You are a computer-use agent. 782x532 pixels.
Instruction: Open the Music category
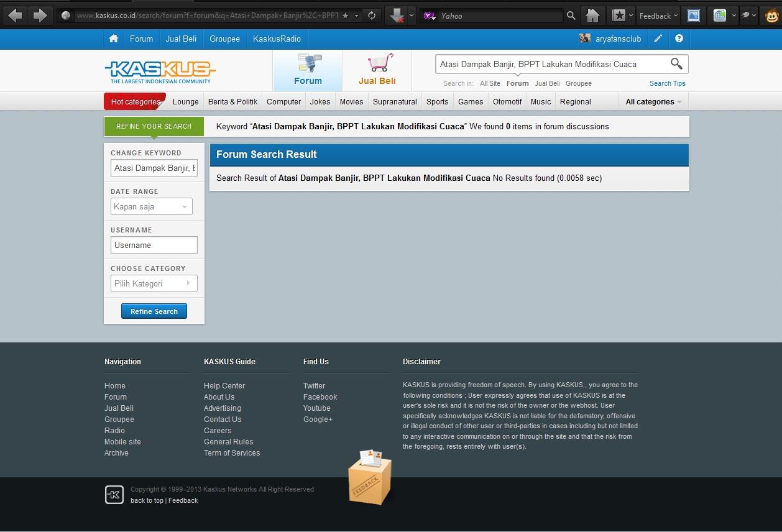coord(540,102)
